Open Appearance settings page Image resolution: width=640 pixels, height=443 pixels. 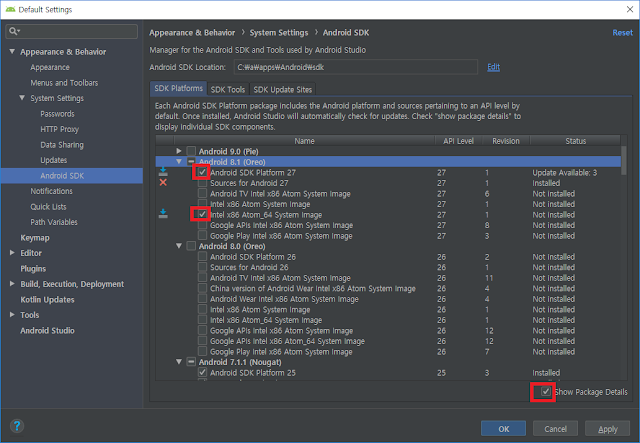(50, 67)
